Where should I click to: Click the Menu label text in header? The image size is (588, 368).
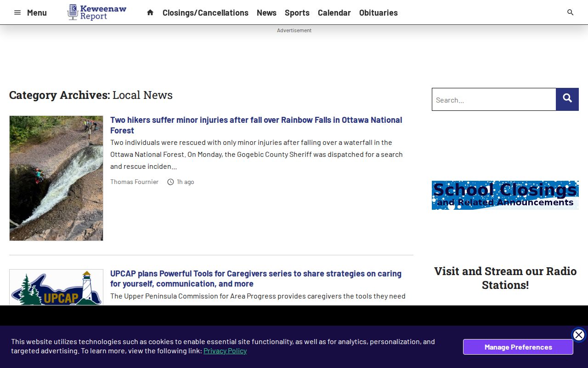pos(37,12)
